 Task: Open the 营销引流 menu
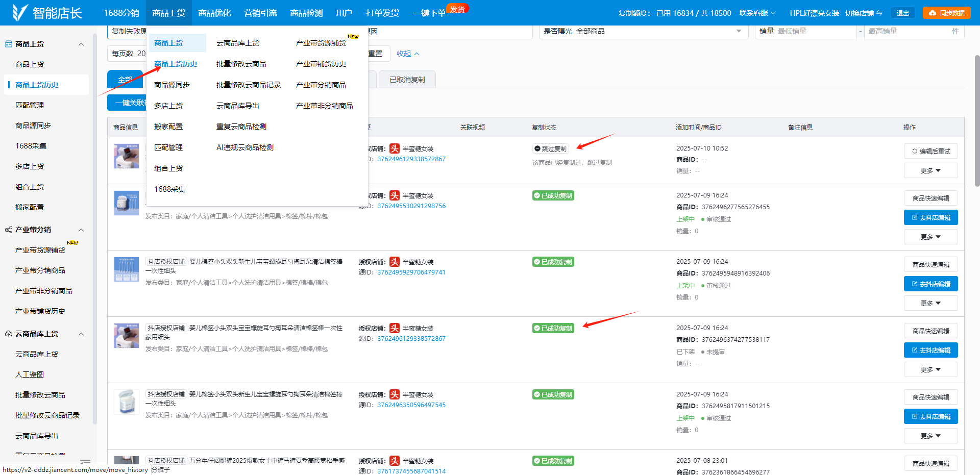[260, 13]
